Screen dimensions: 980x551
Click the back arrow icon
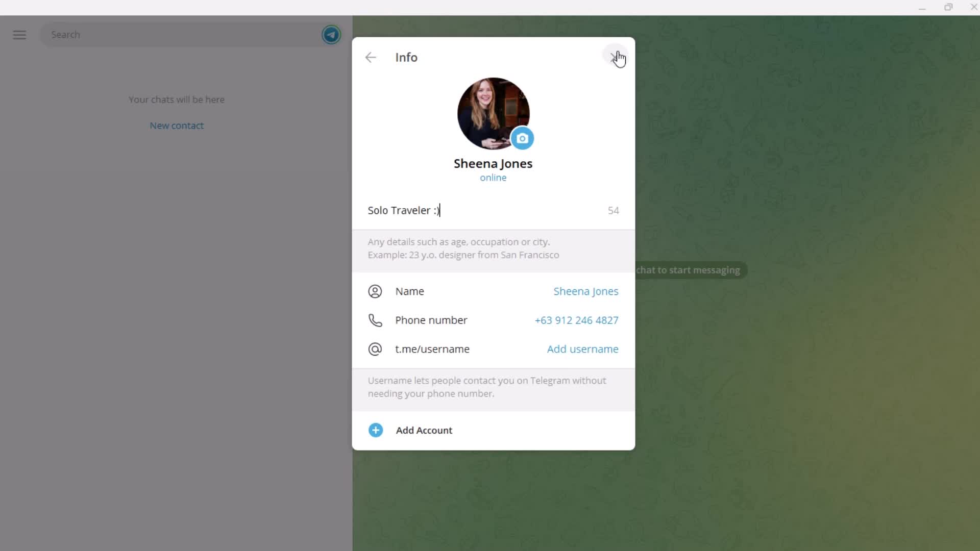[x=372, y=57]
